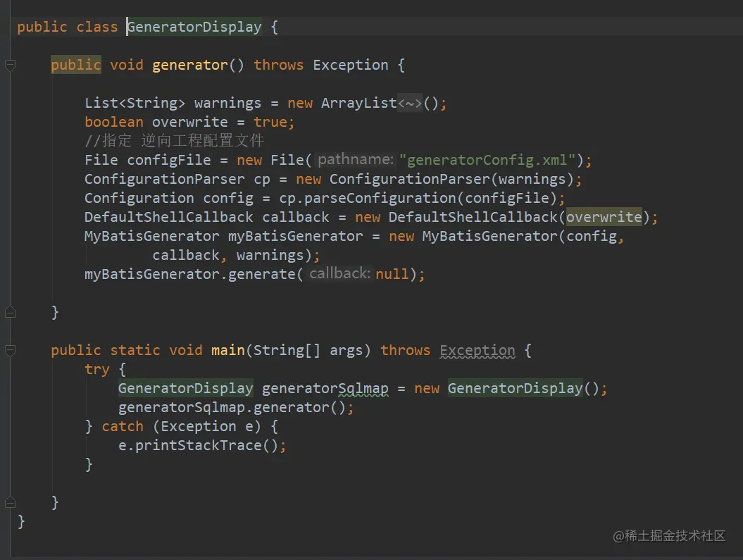Click the catch keyword
Screen dimensions: 743x560
pyautogui.click(x=123, y=426)
